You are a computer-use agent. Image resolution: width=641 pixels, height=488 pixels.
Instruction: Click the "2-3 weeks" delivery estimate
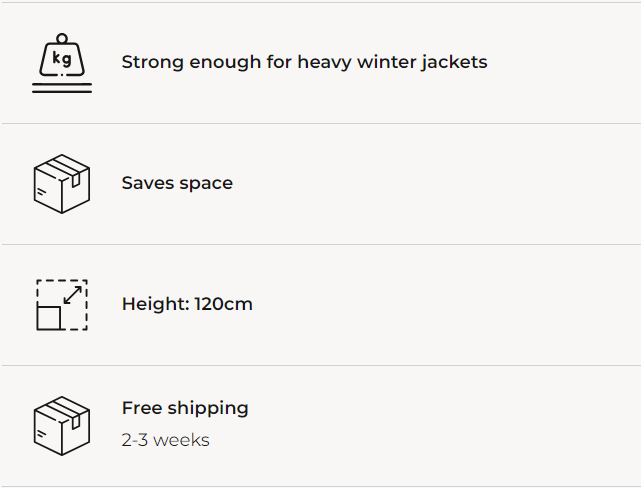tap(165, 440)
